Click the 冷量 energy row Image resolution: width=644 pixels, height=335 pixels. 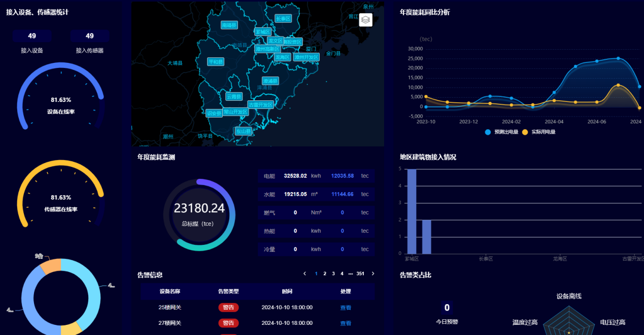316,249
